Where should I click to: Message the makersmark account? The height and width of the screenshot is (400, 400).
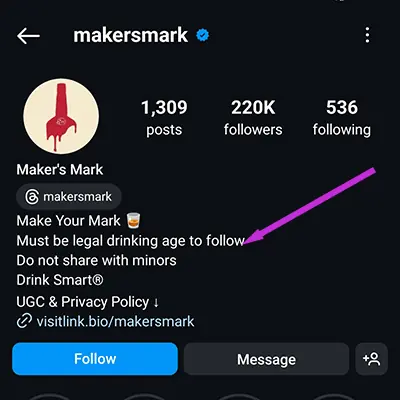[x=266, y=359]
